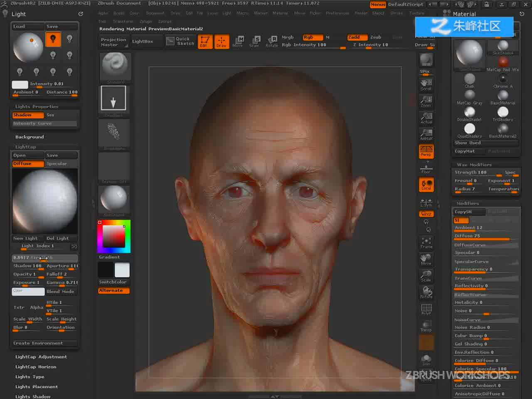Pick a color in the color picker square

(114, 236)
